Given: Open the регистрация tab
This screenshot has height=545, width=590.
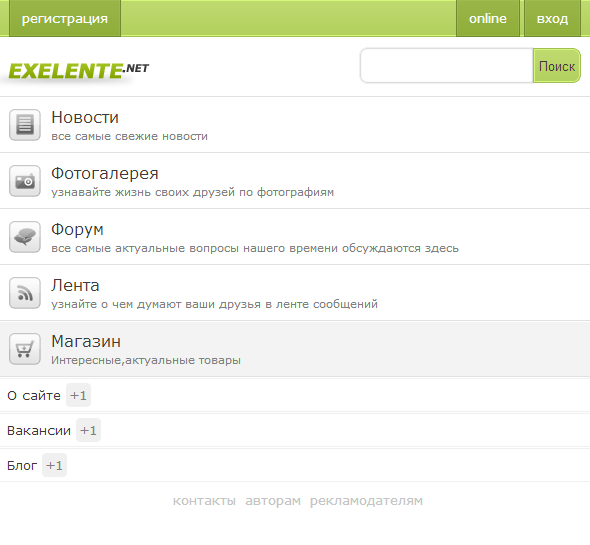Looking at the screenshot, I should 65,18.
